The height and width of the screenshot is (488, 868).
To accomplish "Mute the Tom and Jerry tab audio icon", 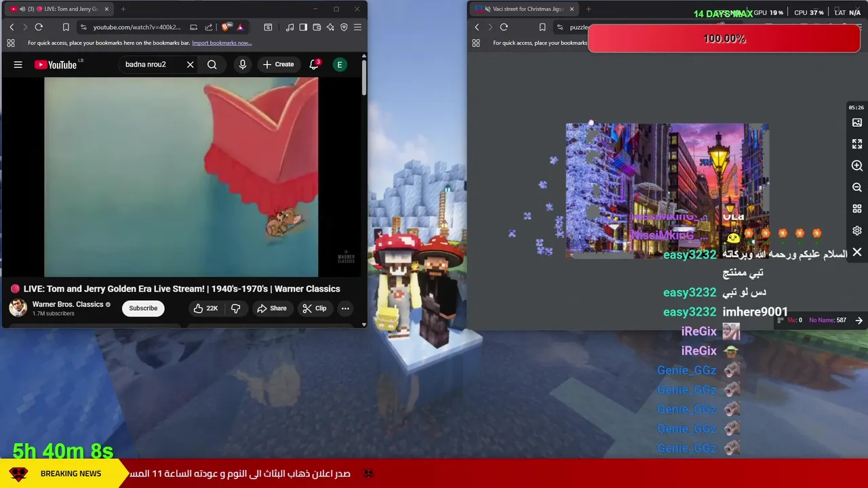I will coord(22,9).
